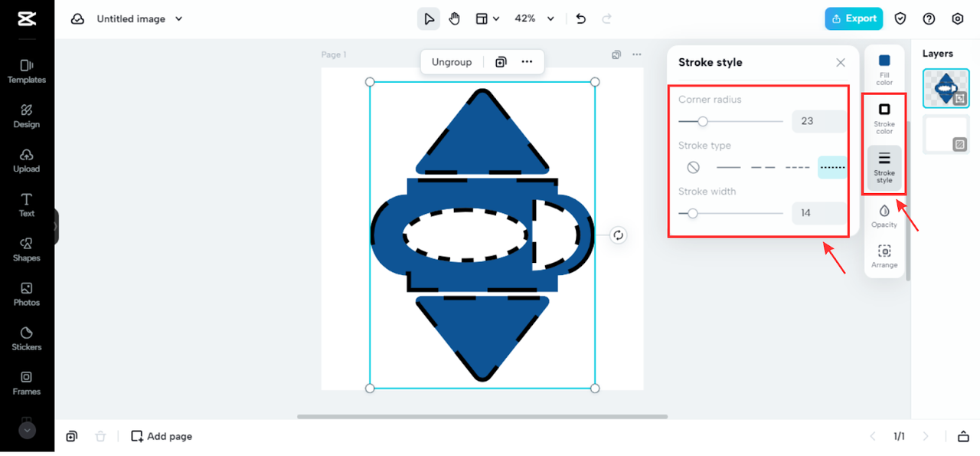Image resolution: width=980 pixels, height=456 pixels.
Task: Open the Fill color option
Action: pos(884,69)
